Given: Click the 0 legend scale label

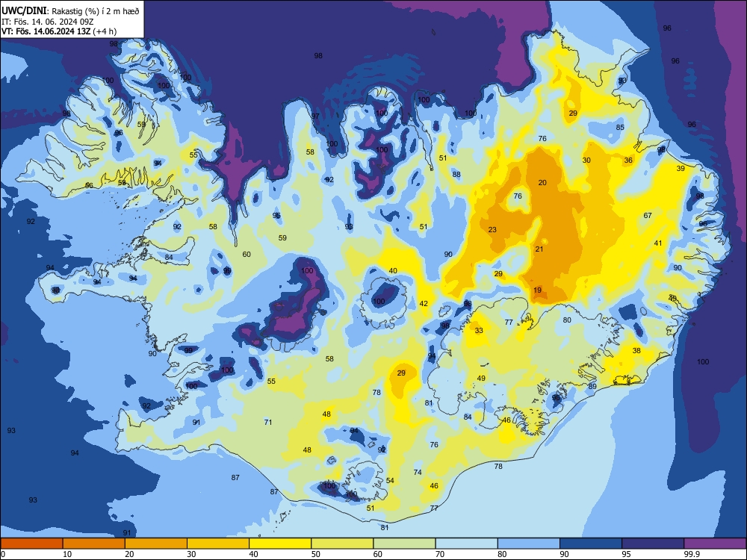Looking at the screenshot, I should [x=3, y=554].
